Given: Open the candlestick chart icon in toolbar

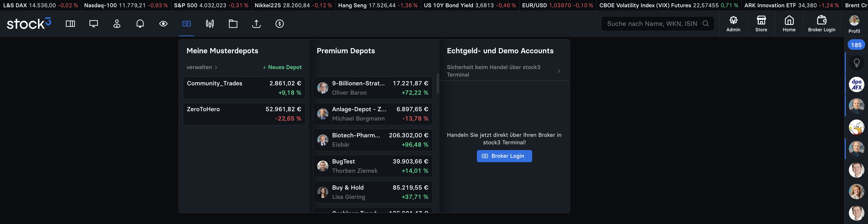Looking at the screenshot, I should coord(210,24).
